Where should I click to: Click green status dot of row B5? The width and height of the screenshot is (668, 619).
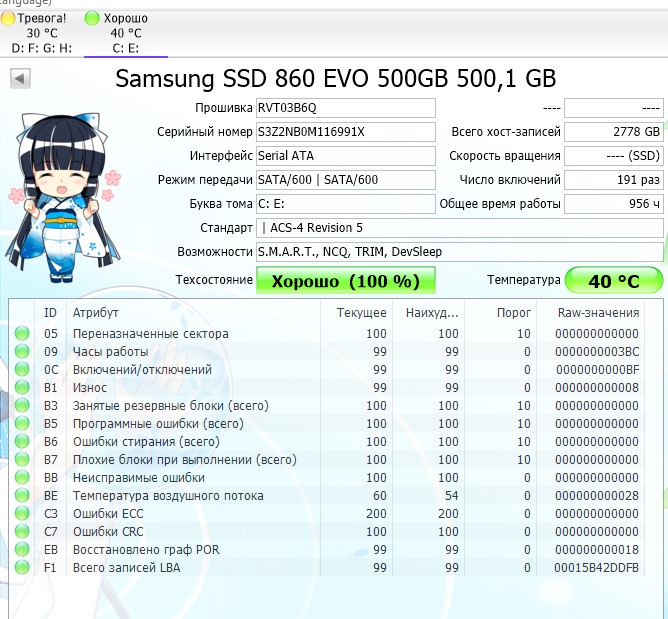(x=22, y=423)
